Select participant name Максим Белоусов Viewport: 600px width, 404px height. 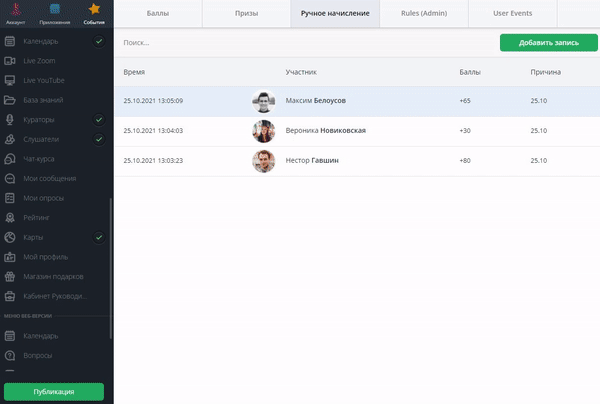pyautogui.click(x=316, y=101)
